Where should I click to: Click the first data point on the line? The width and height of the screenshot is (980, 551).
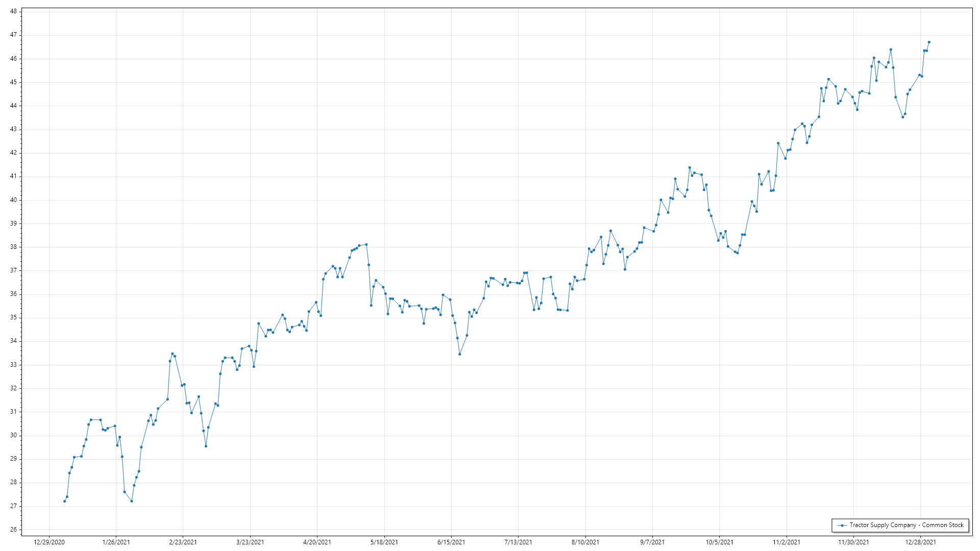coord(64,501)
